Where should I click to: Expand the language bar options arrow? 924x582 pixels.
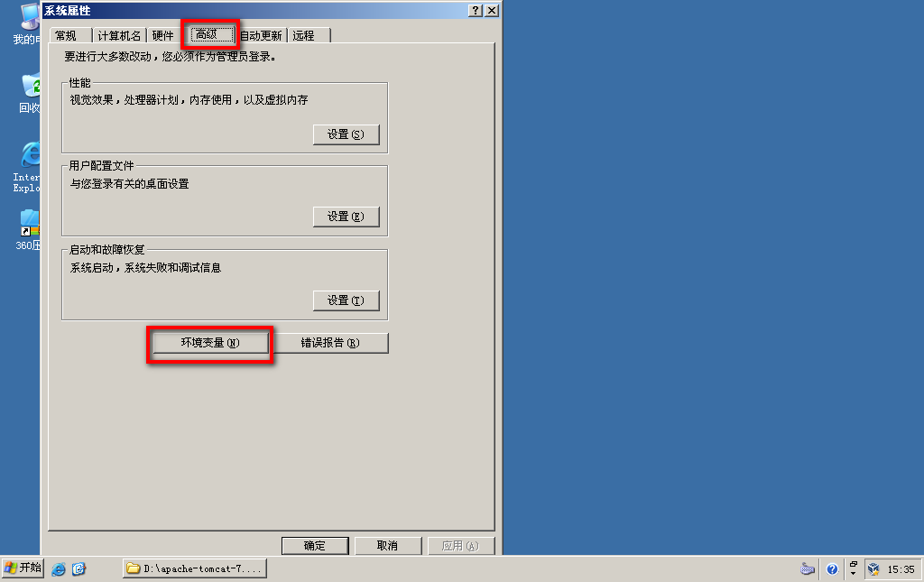point(853,573)
